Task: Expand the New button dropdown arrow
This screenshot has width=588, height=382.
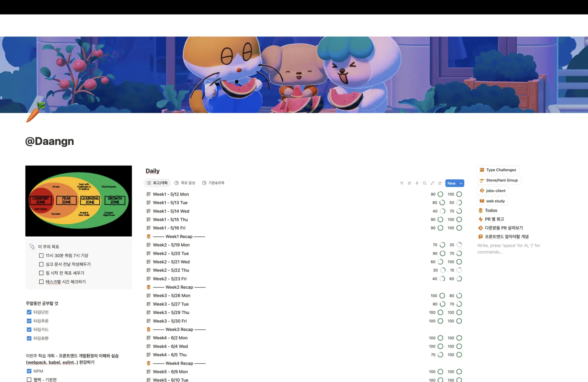Action: click(461, 183)
